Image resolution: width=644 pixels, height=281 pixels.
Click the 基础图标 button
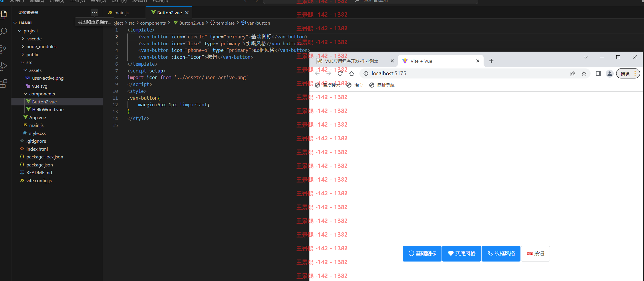point(422,254)
